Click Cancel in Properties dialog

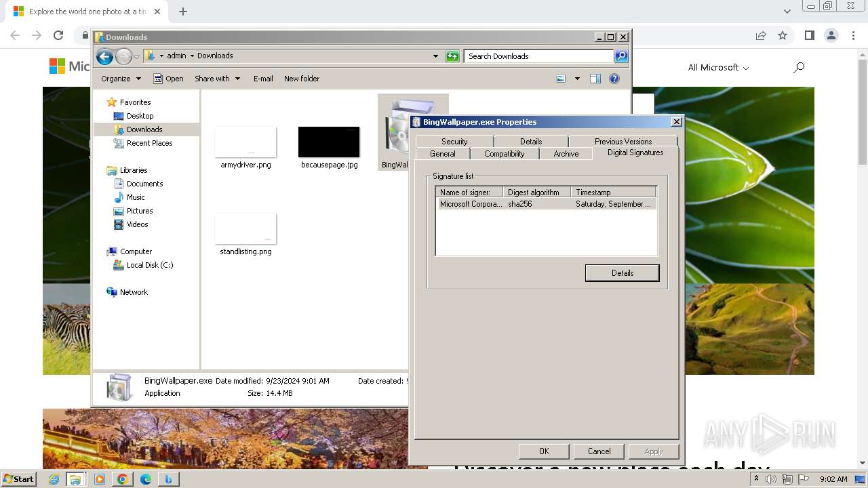point(599,451)
